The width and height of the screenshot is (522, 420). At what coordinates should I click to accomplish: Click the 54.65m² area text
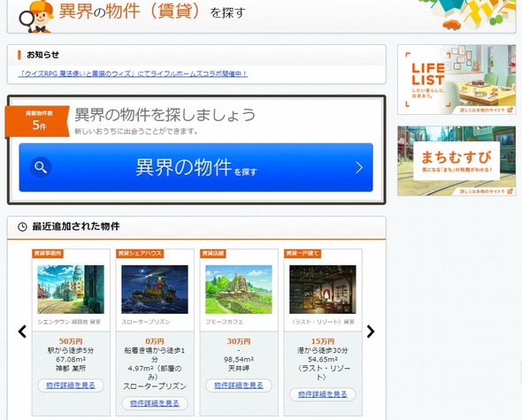point(323,359)
